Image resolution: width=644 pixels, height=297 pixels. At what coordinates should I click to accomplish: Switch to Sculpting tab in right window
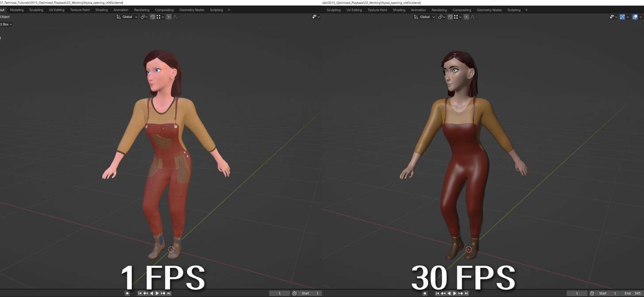click(334, 10)
